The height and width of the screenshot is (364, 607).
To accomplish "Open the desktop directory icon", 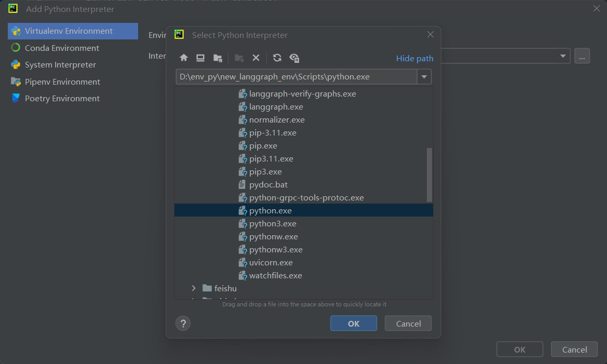I will [200, 58].
